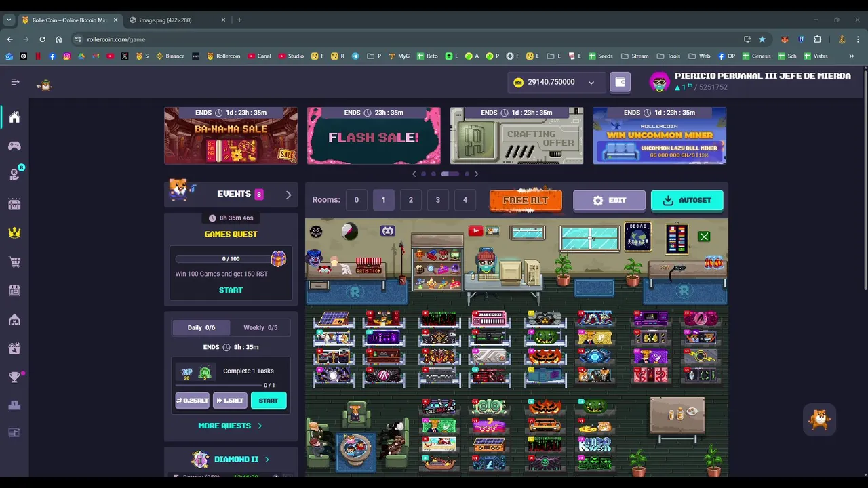Screen dimensions: 868x488
Task: Switch to image.png browser tab
Action: pos(177,20)
